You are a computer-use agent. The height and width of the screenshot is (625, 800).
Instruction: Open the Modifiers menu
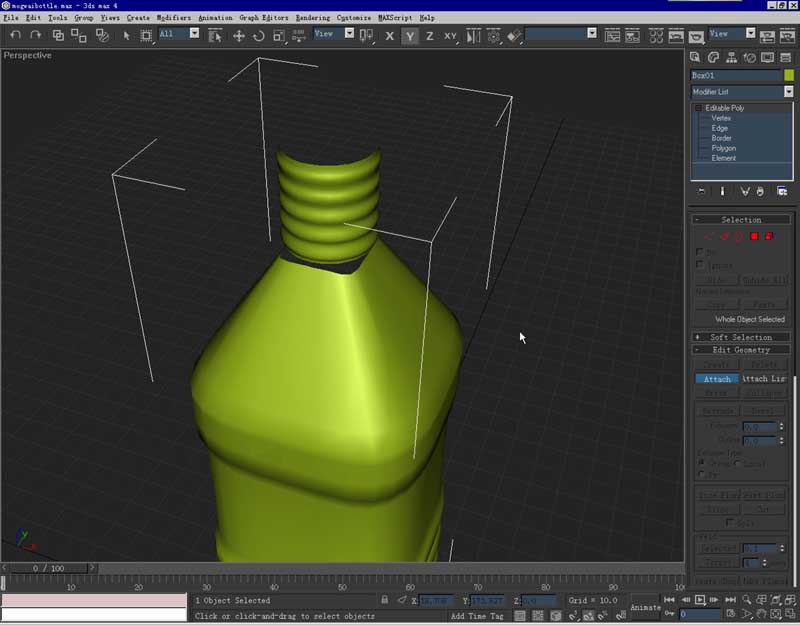click(x=173, y=18)
